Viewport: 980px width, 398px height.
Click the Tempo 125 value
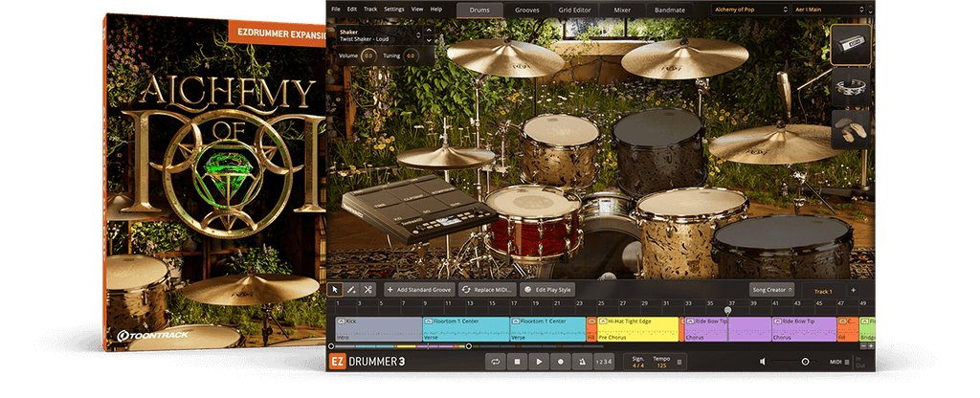click(661, 365)
